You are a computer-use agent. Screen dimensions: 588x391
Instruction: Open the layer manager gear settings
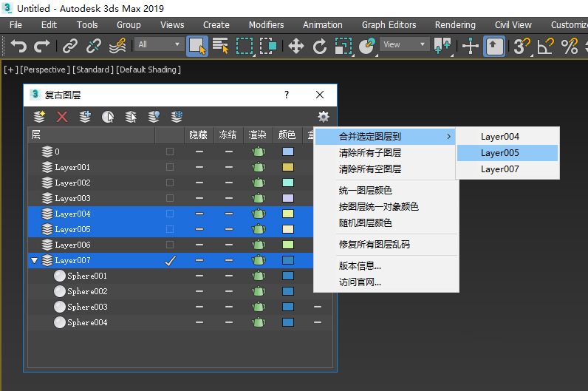(x=323, y=117)
